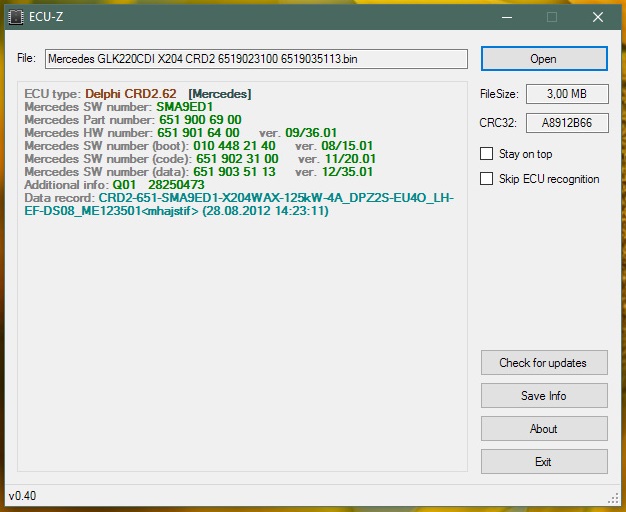
Task: Click the [Mercedes] brand tag
Action: point(220,94)
